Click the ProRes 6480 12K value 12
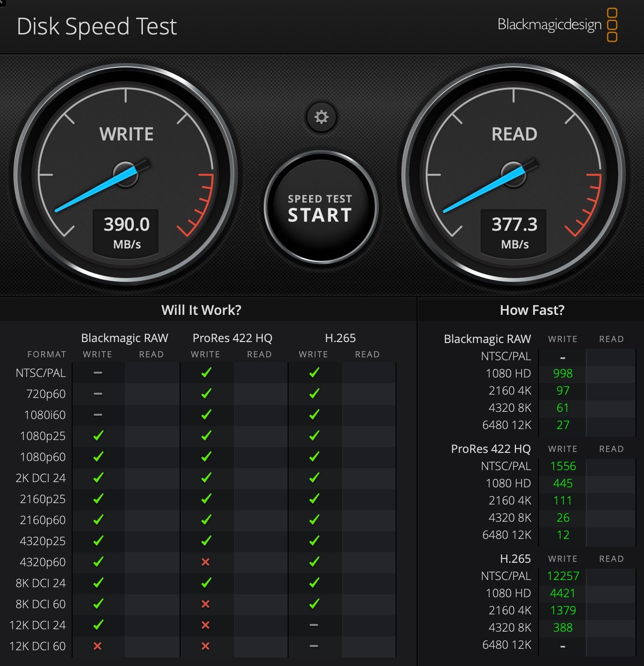 pyautogui.click(x=563, y=535)
